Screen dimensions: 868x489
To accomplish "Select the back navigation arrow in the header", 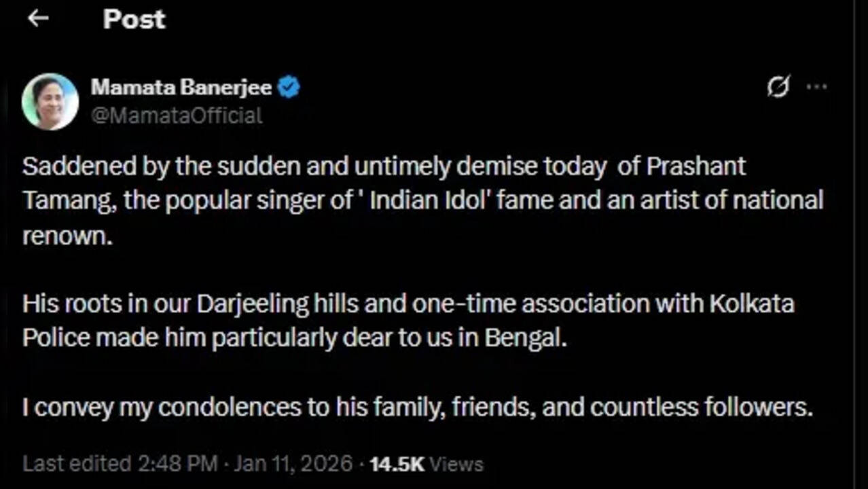I will pyautogui.click(x=37, y=18).
